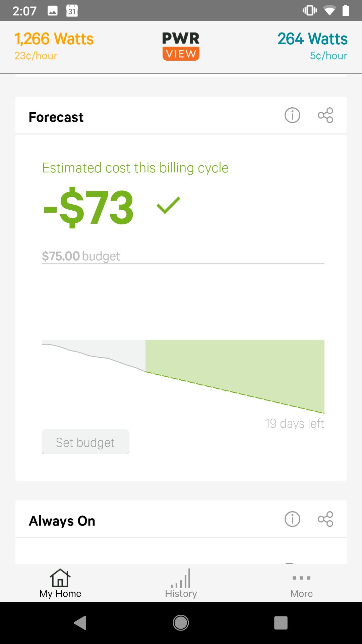362x644 pixels.
Task: Switch to the My Home tab
Action: (x=60, y=584)
